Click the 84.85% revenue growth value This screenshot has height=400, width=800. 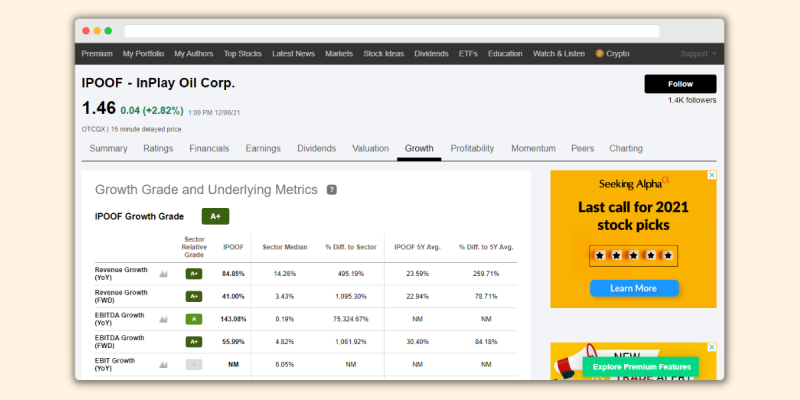point(233,274)
